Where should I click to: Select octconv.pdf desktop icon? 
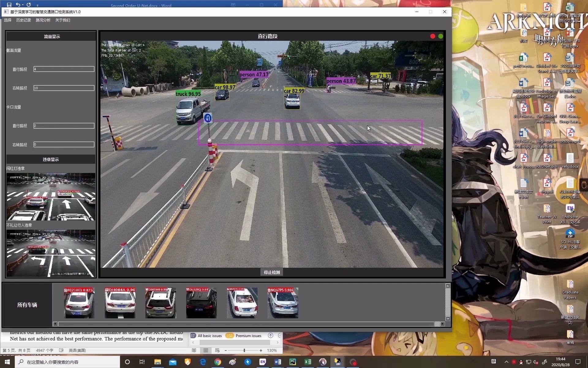pyautogui.click(x=570, y=136)
